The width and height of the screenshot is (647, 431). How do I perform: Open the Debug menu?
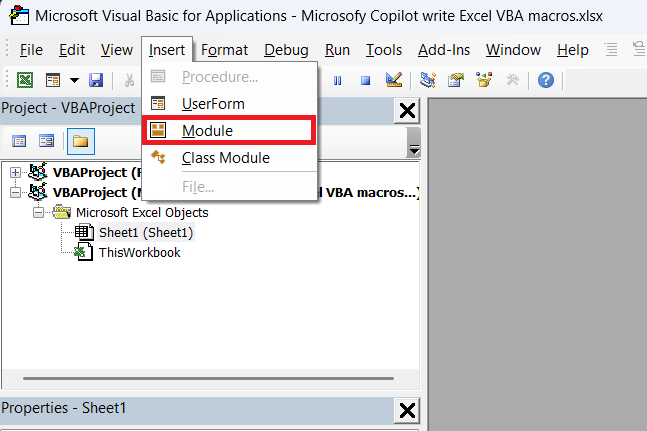[286, 50]
